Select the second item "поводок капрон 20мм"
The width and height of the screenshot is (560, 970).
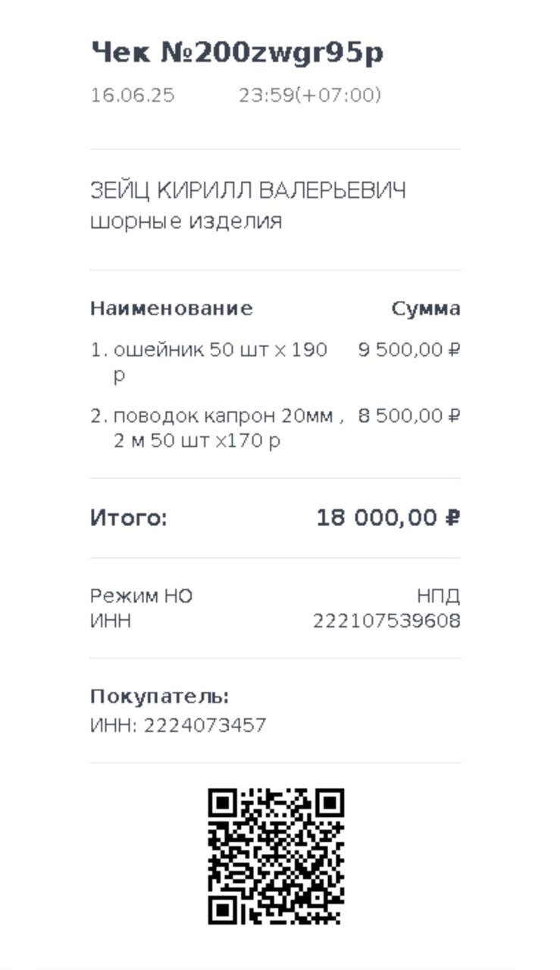[227, 416]
